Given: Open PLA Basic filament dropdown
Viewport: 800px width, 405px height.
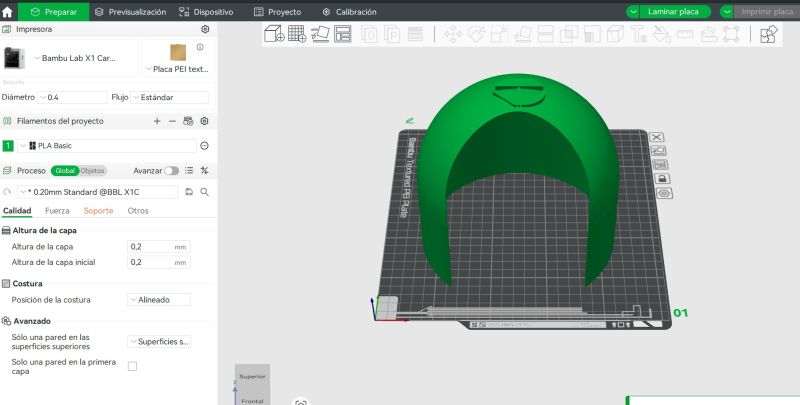Looking at the screenshot, I should coord(107,146).
